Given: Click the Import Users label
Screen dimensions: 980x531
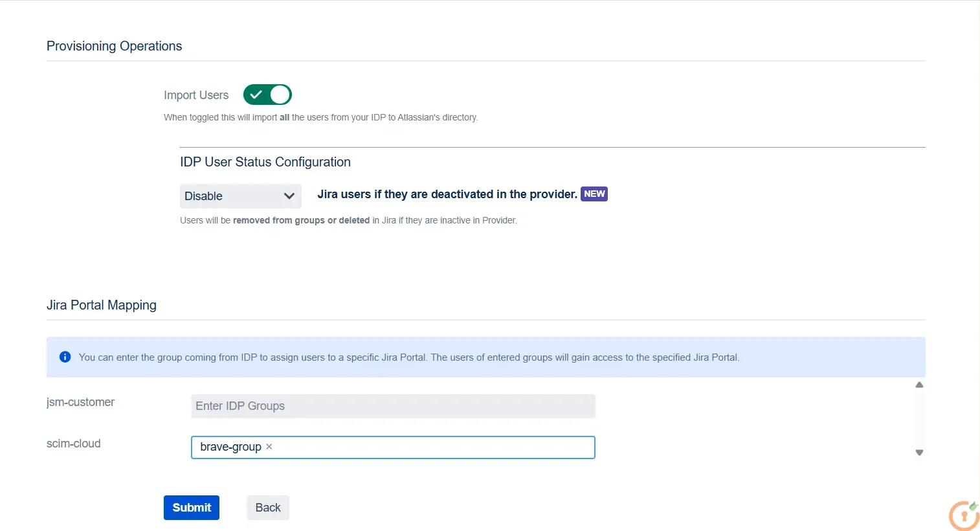Looking at the screenshot, I should click(196, 95).
